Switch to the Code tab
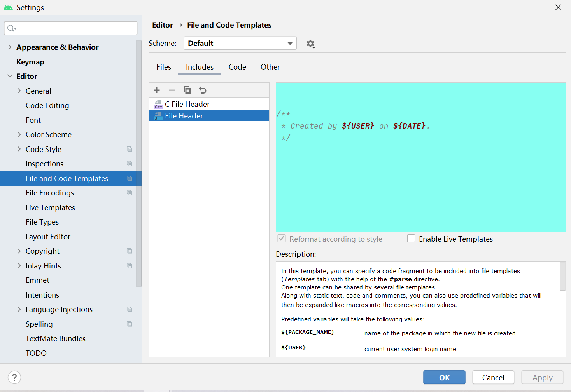Screen dimensions: 571x392 (237, 67)
